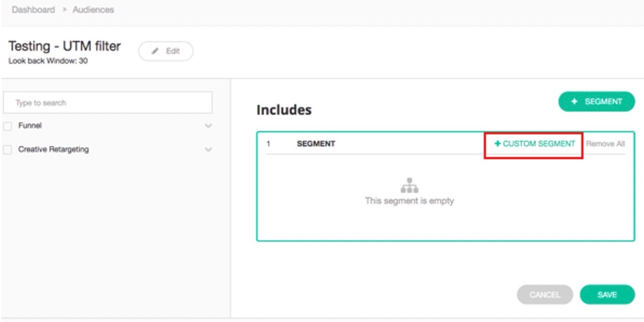644x322 pixels.
Task: Cancel the audience changes
Action: click(x=545, y=295)
